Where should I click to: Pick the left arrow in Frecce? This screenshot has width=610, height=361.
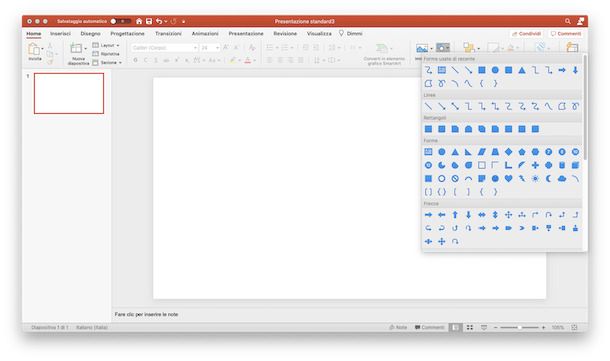[x=442, y=215]
